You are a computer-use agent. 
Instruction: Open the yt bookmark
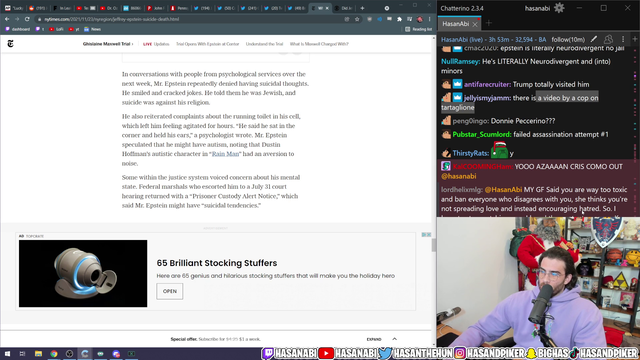(74, 29)
